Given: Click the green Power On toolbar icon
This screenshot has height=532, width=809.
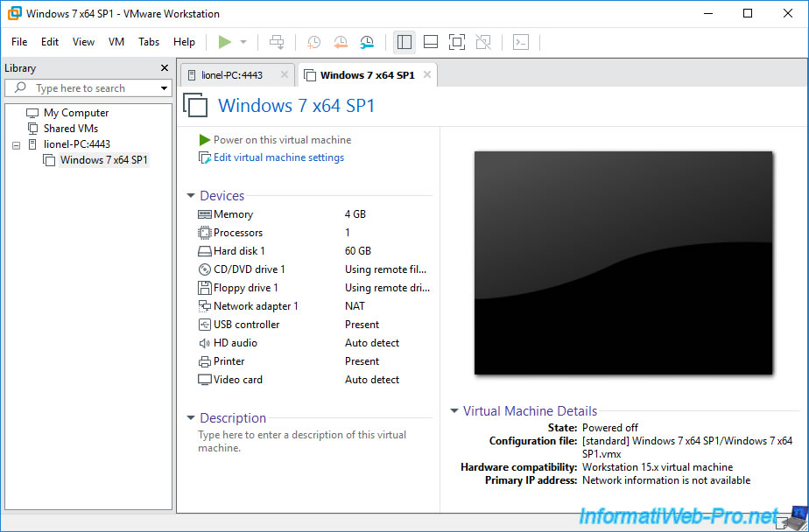Looking at the screenshot, I should (224, 42).
